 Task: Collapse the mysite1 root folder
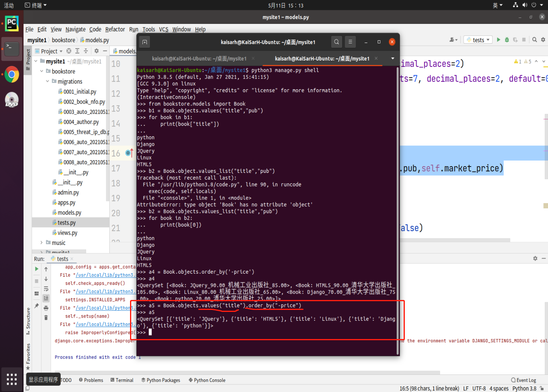pos(36,61)
